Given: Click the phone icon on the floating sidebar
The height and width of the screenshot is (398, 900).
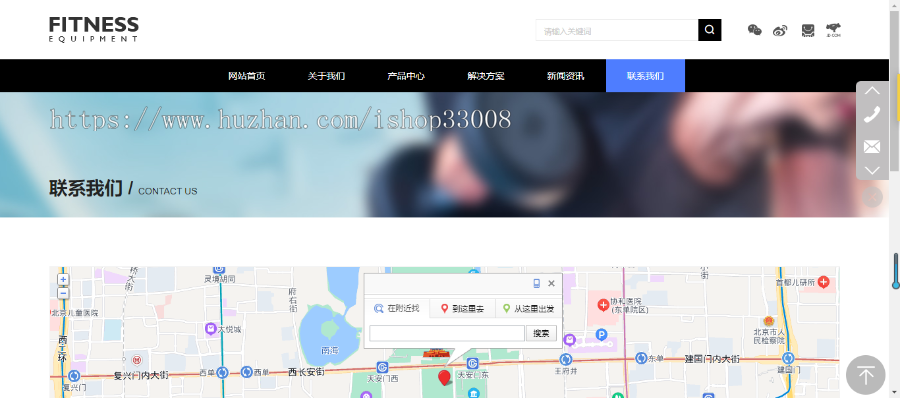Looking at the screenshot, I should [x=872, y=115].
